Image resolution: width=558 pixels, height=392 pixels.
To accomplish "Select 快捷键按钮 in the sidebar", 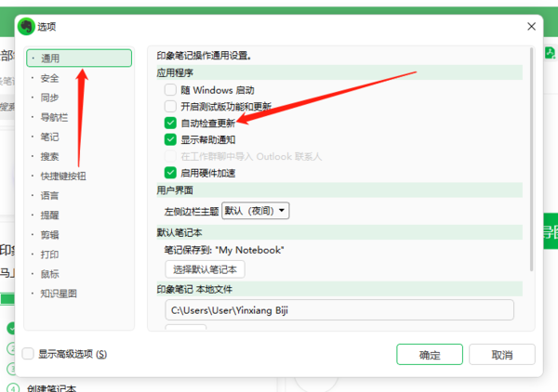I will point(62,176).
